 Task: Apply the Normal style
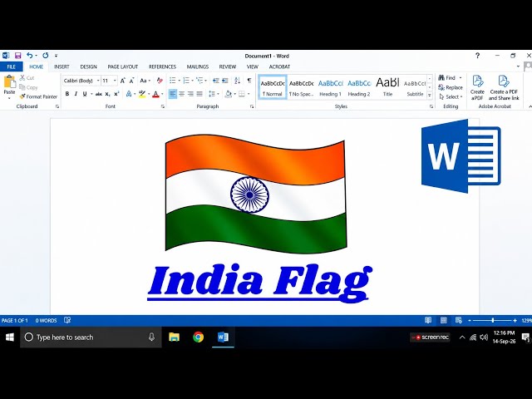[x=273, y=87]
